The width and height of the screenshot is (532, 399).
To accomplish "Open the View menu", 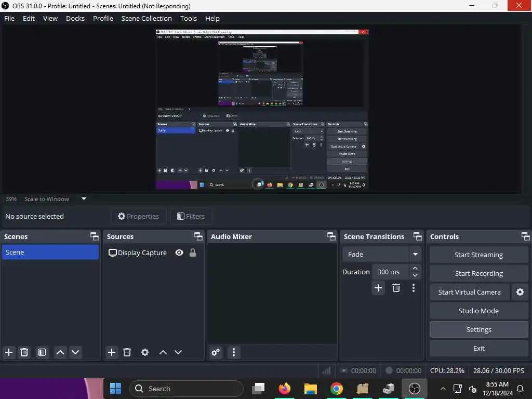I will click(50, 18).
